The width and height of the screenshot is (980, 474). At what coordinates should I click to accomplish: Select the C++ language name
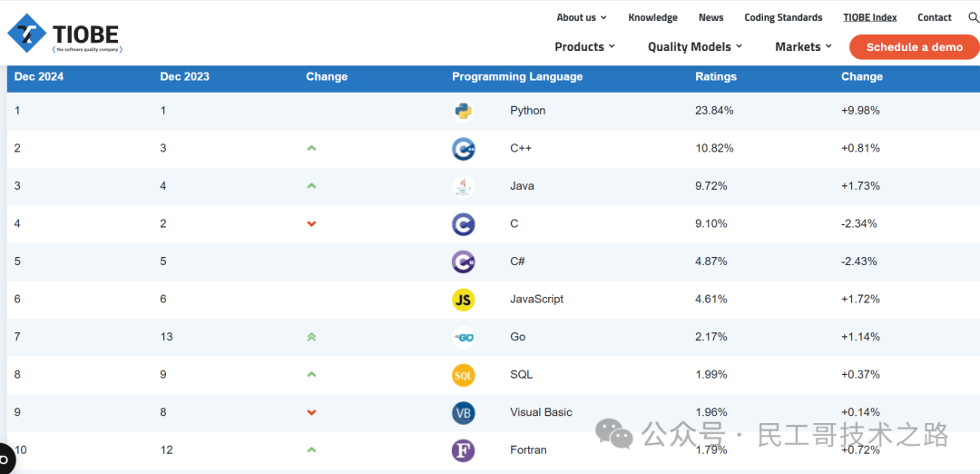coord(521,148)
